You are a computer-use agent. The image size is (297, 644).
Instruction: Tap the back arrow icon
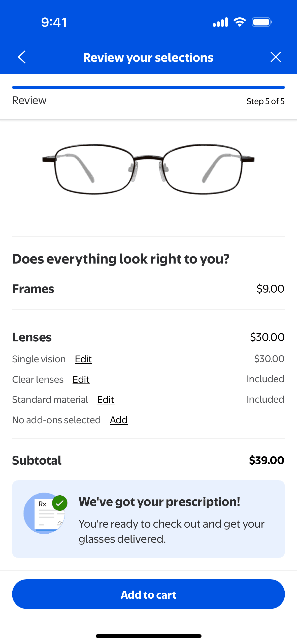click(x=22, y=57)
